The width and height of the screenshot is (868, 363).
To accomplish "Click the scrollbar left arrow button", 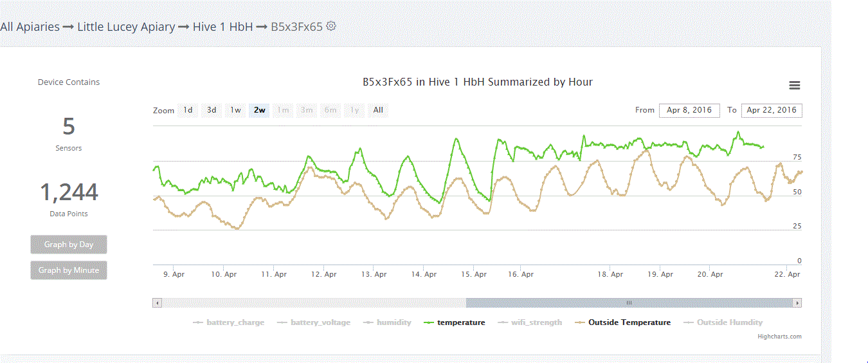I will coord(157,302).
